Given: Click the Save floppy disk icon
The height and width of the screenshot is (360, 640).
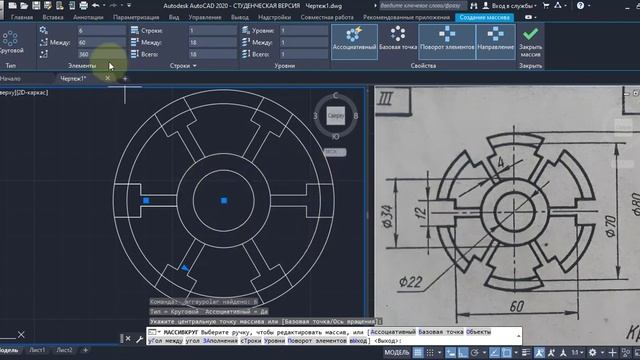Looking at the screenshot, I should coord(36,6).
